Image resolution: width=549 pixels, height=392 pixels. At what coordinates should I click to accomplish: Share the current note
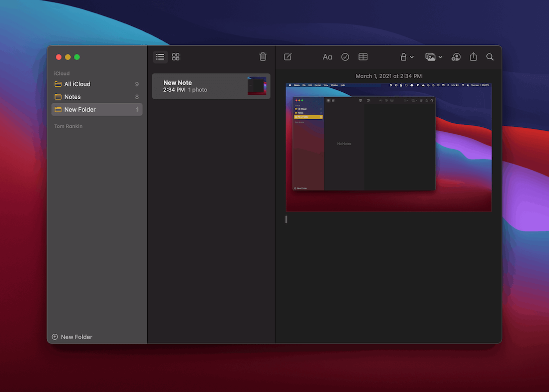473,56
